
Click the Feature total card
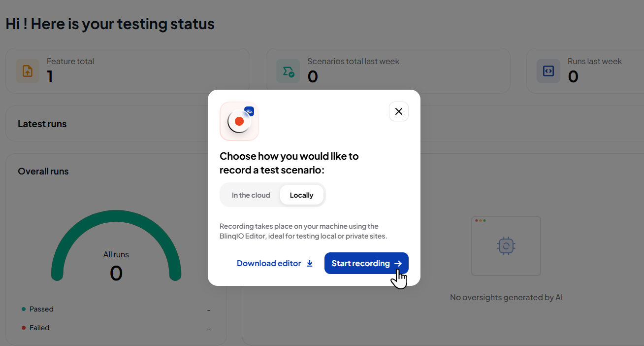[128, 70]
